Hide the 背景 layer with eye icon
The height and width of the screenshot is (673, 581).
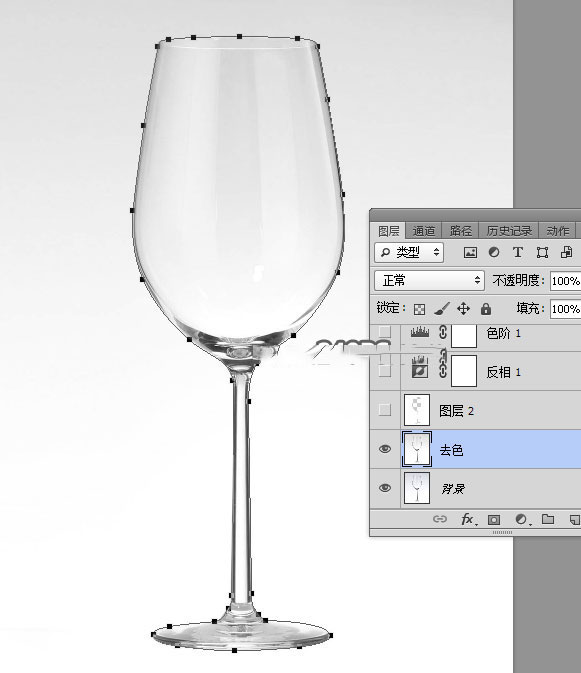point(385,488)
